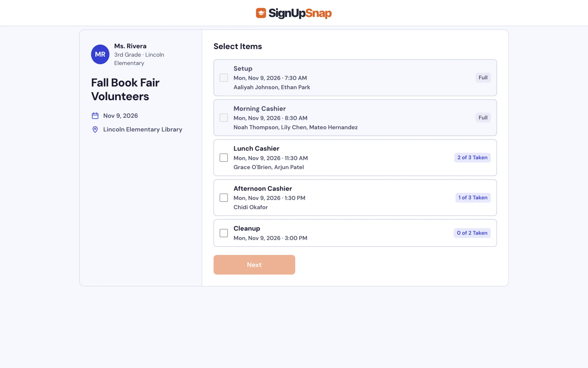Click the Chidi Okafor name
The height and width of the screenshot is (368, 588).
pyautogui.click(x=251, y=207)
